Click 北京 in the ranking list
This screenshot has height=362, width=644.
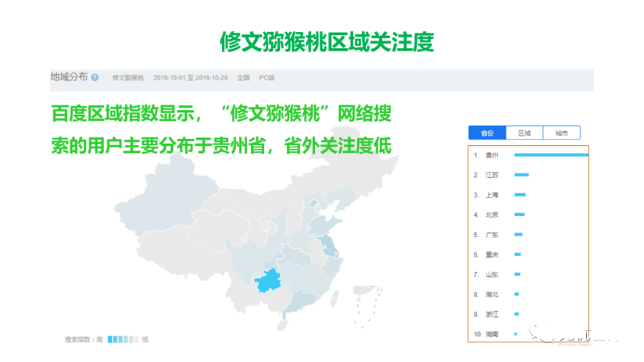pyautogui.click(x=492, y=215)
